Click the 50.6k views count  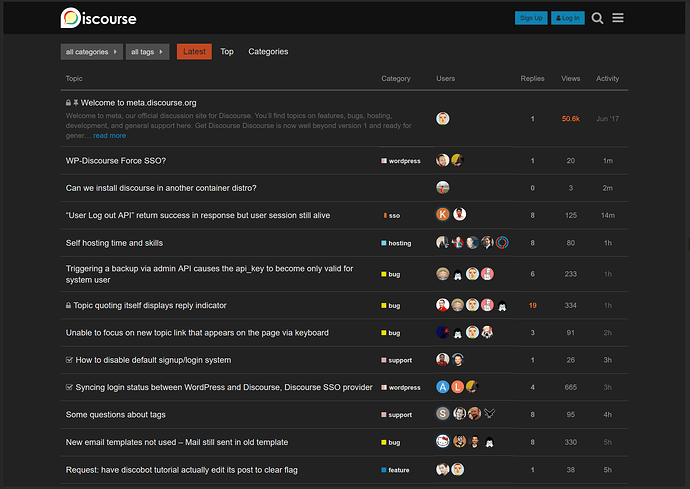click(571, 119)
